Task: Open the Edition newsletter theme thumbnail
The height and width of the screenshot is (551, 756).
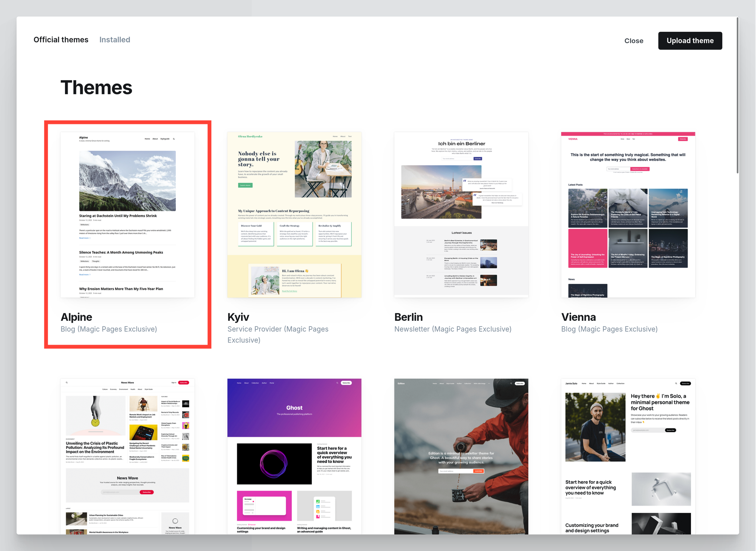Action: (461, 456)
